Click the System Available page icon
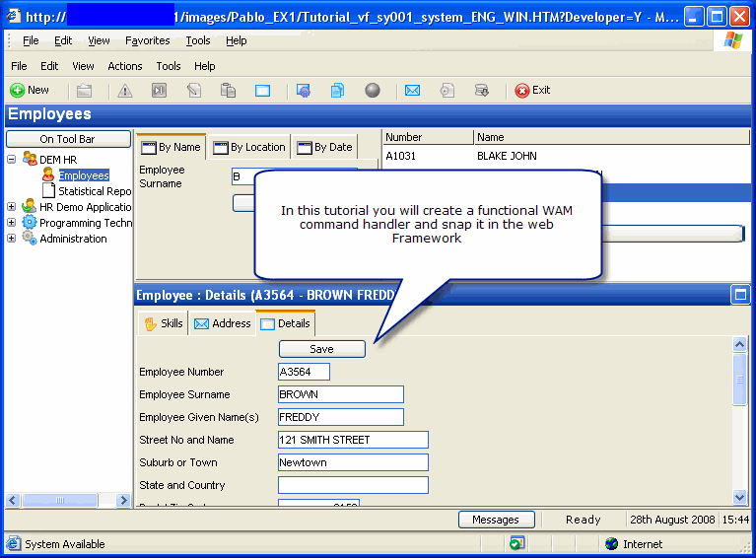This screenshot has height=558, width=756. pyautogui.click(x=14, y=543)
